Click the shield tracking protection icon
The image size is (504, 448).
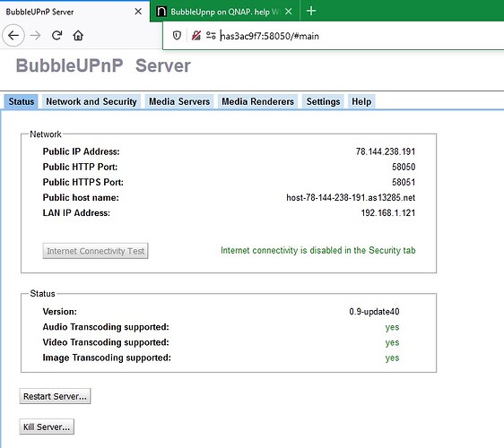tap(177, 36)
